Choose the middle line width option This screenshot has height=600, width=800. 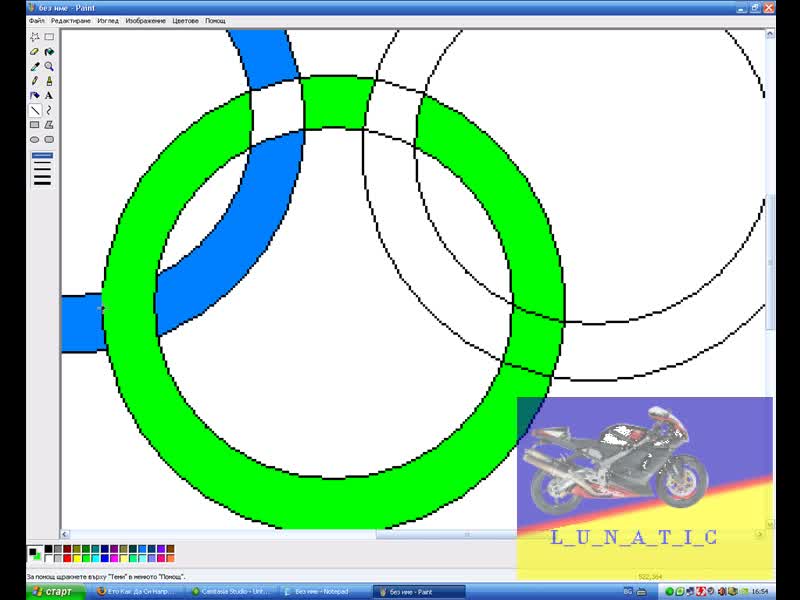pos(42,169)
